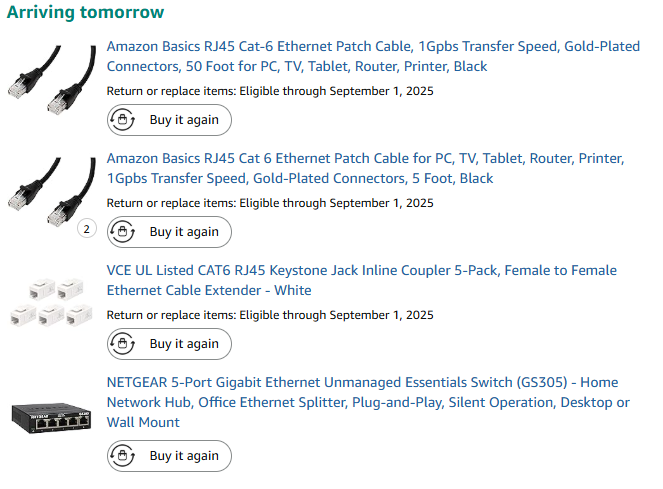The width and height of the screenshot is (663, 489).
Task: Click the return eligibility text under the VCE coupler
Action: pyautogui.click(x=270, y=315)
